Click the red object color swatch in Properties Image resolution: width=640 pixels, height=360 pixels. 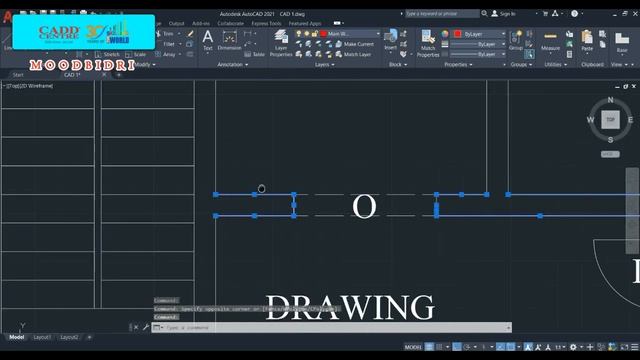(458, 34)
